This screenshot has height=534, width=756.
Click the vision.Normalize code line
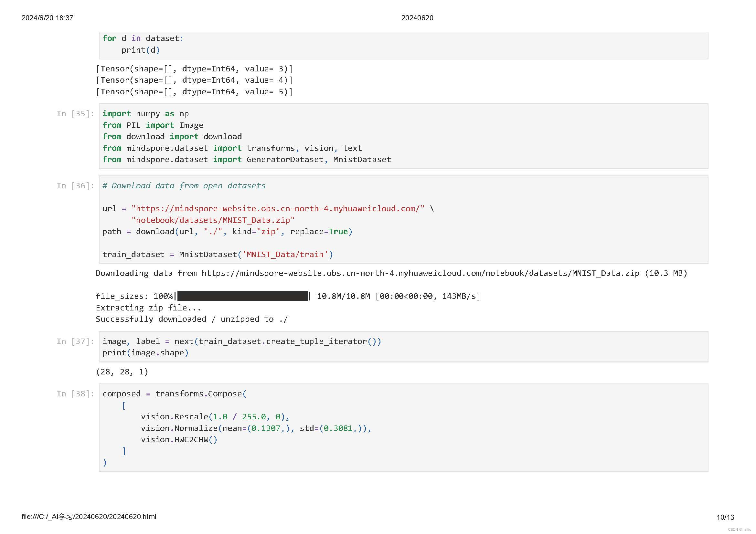pyautogui.click(x=256, y=428)
